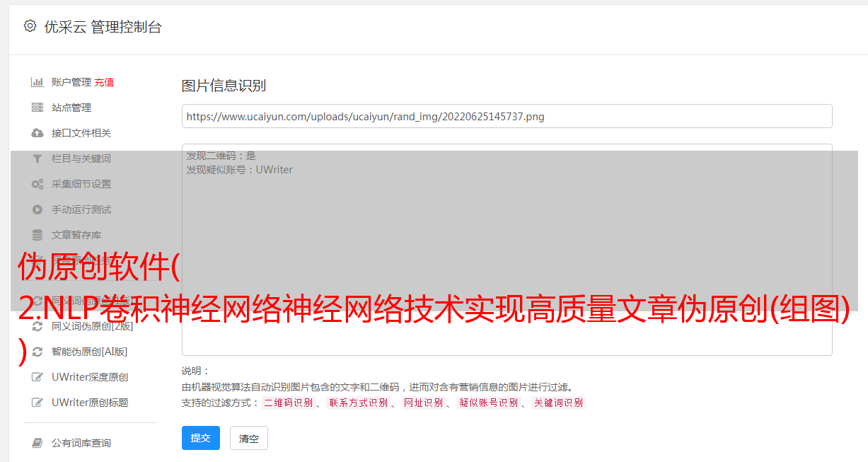This screenshot has width=868, height=462.
Task: Click the 优采云 管理控制台 header title
Action: (x=103, y=27)
